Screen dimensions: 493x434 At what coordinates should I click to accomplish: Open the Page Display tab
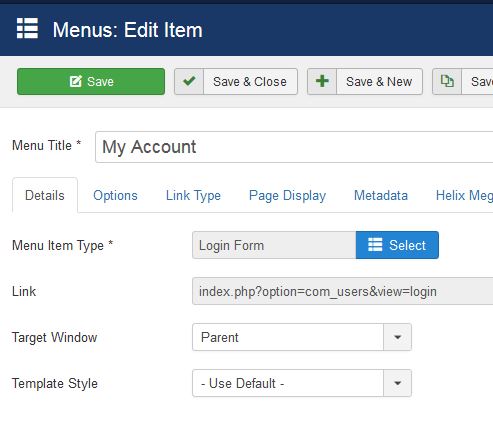point(287,195)
